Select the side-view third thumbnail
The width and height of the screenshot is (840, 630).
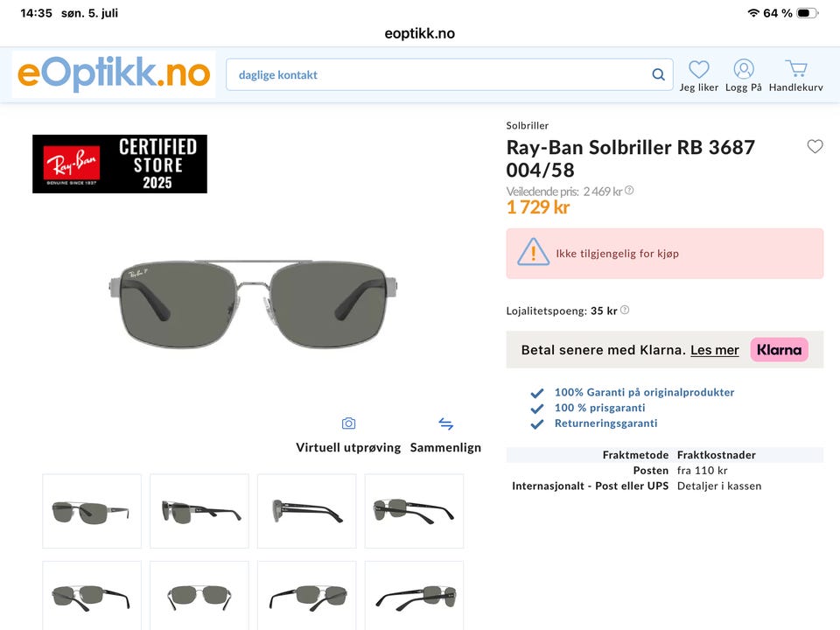point(306,511)
